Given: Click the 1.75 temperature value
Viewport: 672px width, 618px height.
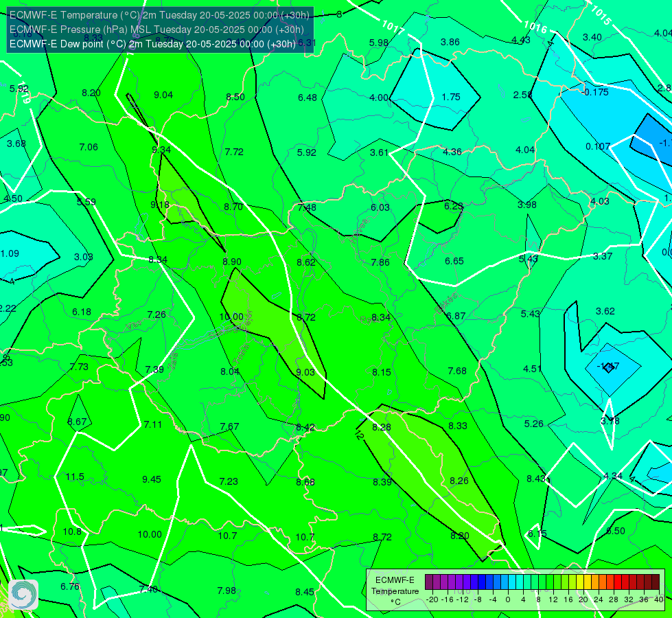Looking at the screenshot, I should (x=451, y=97).
